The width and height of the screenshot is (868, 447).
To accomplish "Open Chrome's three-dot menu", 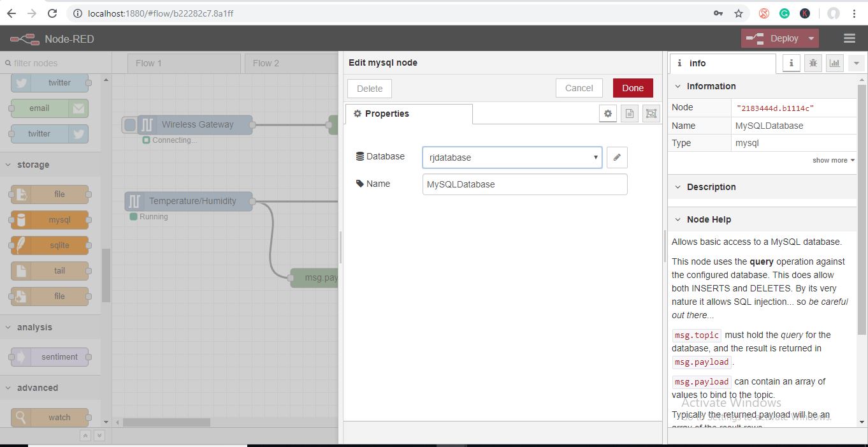I will tap(854, 13).
